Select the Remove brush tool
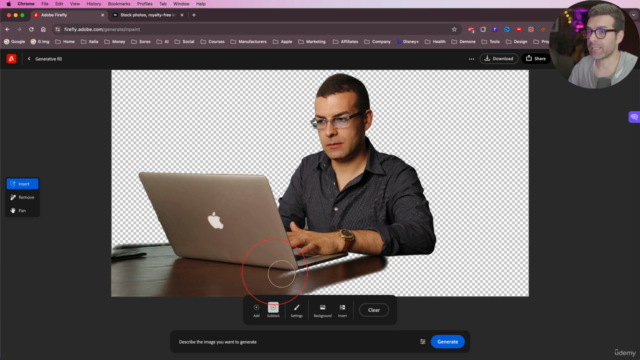The image size is (640, 360). tap(22, 197)
